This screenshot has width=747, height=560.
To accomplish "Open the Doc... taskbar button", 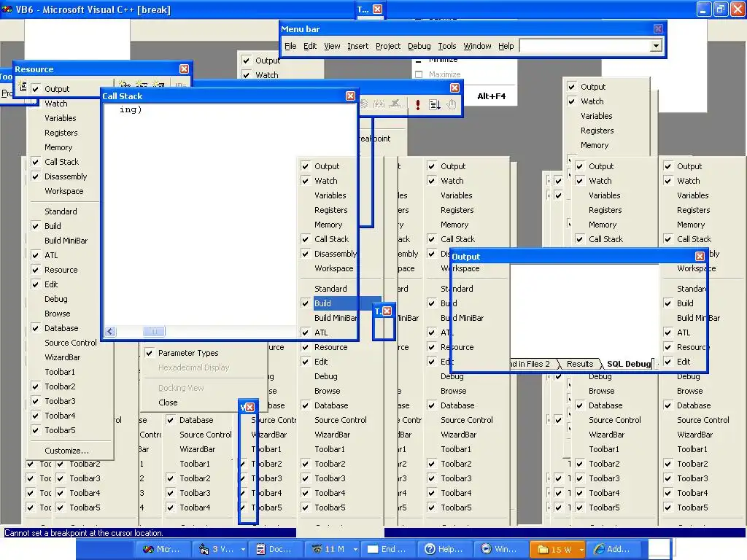I will click(274, 549).
